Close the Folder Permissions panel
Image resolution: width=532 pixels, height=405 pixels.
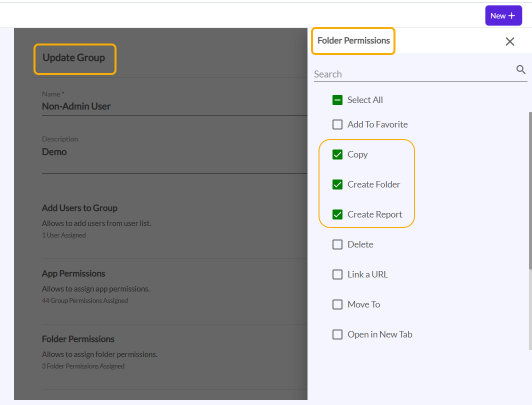[x=509, y=41]
